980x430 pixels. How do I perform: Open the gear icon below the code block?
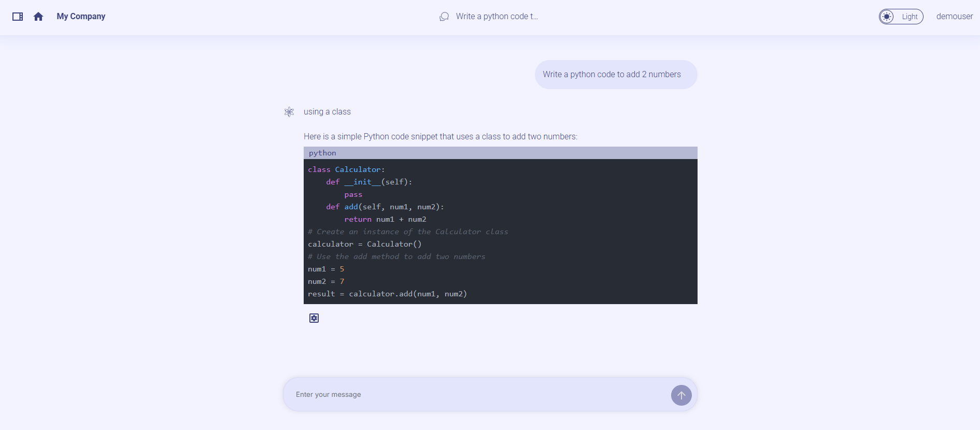tap(314, 318)
